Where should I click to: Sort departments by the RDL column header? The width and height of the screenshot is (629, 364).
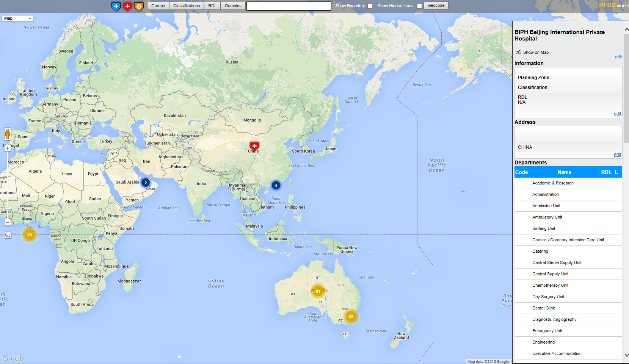606,172
